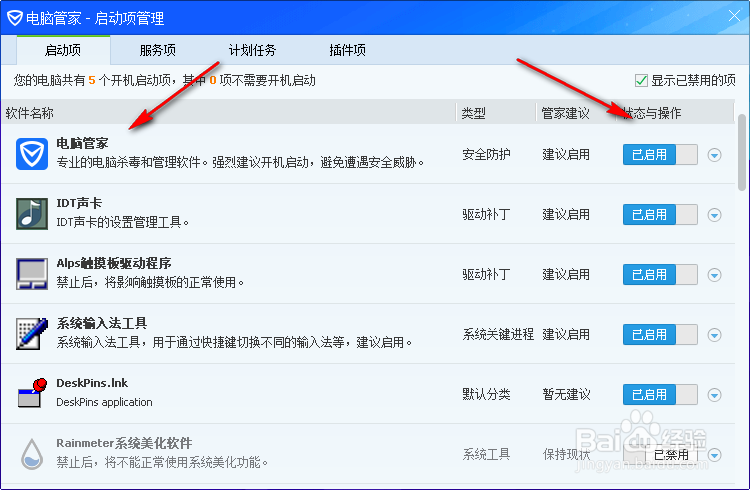
Task: Click the 系统输入法工具 pen icon
Action: click(x=32, y=334)
